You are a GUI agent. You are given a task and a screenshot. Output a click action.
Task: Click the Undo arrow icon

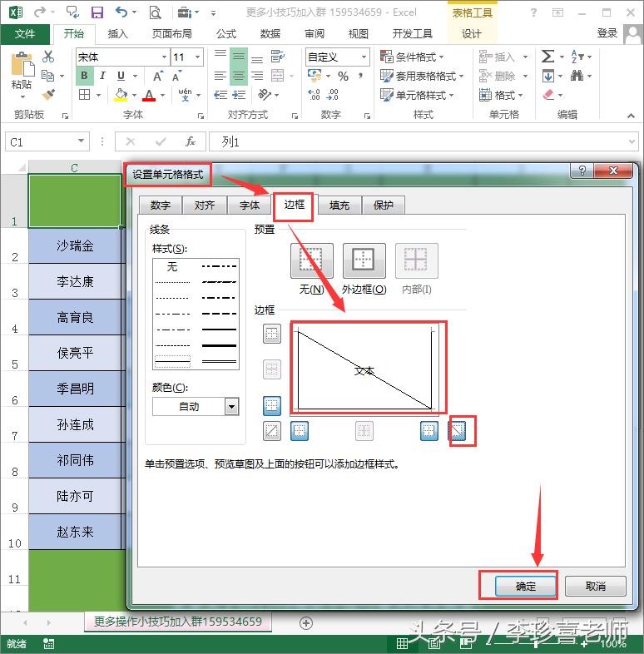coord(121,12)
